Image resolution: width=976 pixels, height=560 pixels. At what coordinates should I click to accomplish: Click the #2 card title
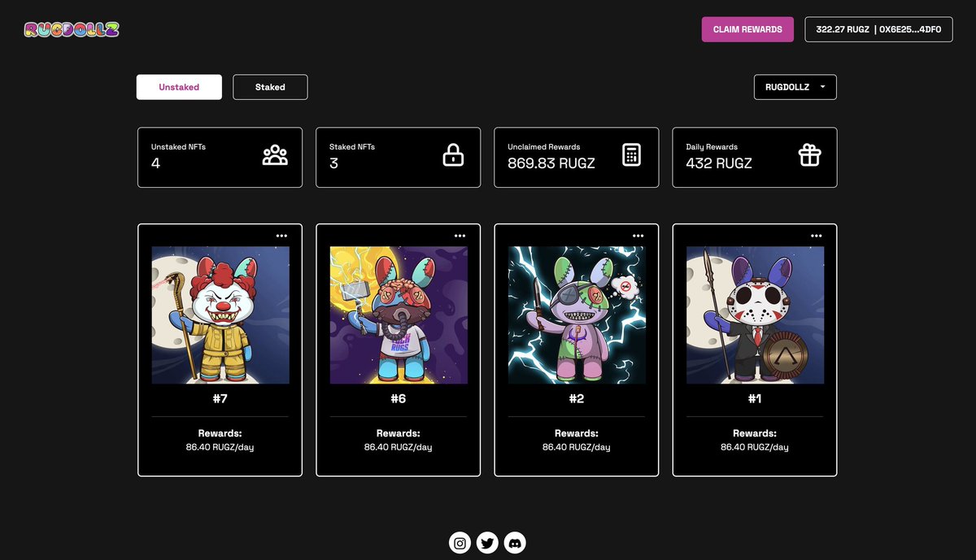pyautogui.click(x=577, y=399)
